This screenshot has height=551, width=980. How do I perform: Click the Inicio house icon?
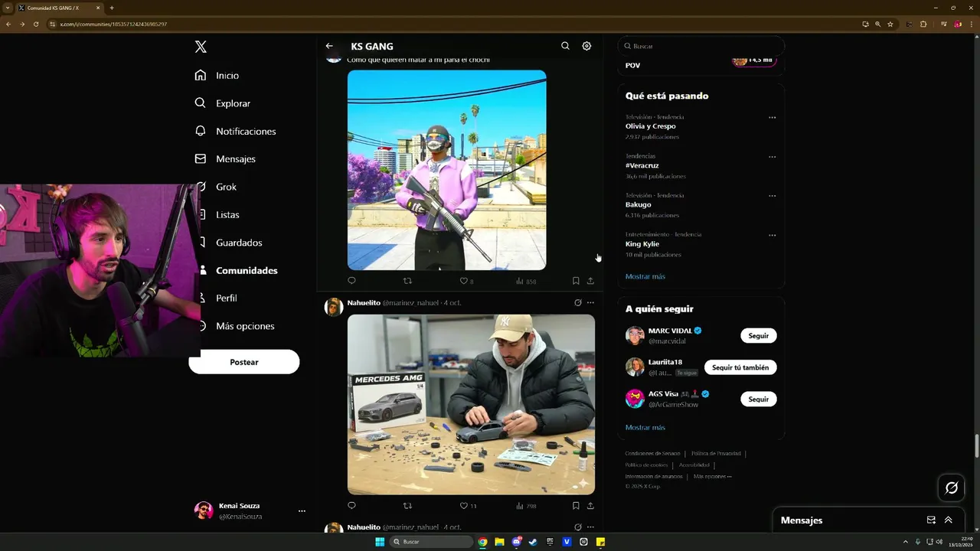coord(201,75)
